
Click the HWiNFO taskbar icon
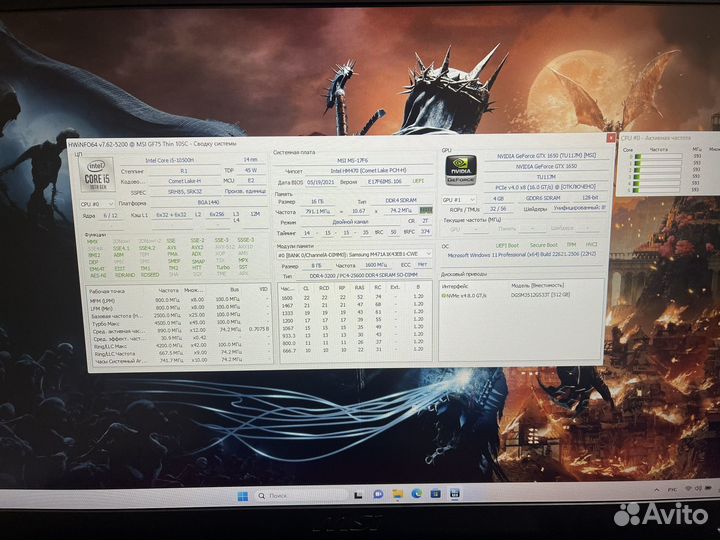pyautogui.click(x=455, y=494)
